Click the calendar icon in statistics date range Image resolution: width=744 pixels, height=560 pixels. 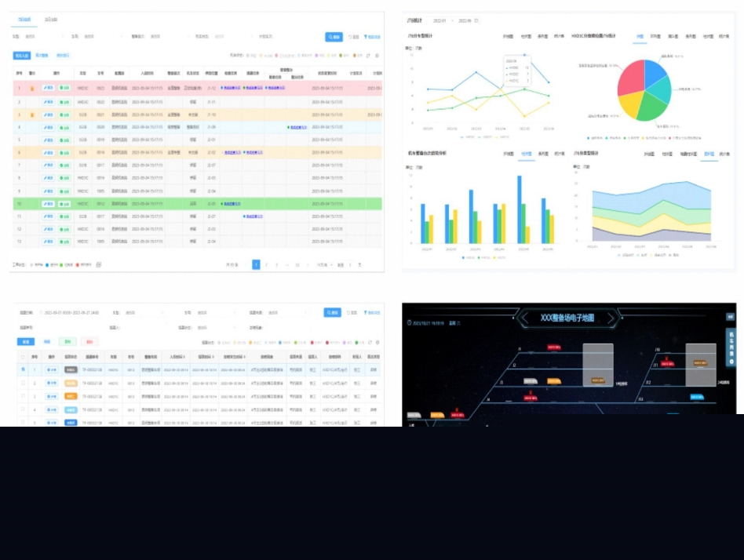click(x=476, y=20)
